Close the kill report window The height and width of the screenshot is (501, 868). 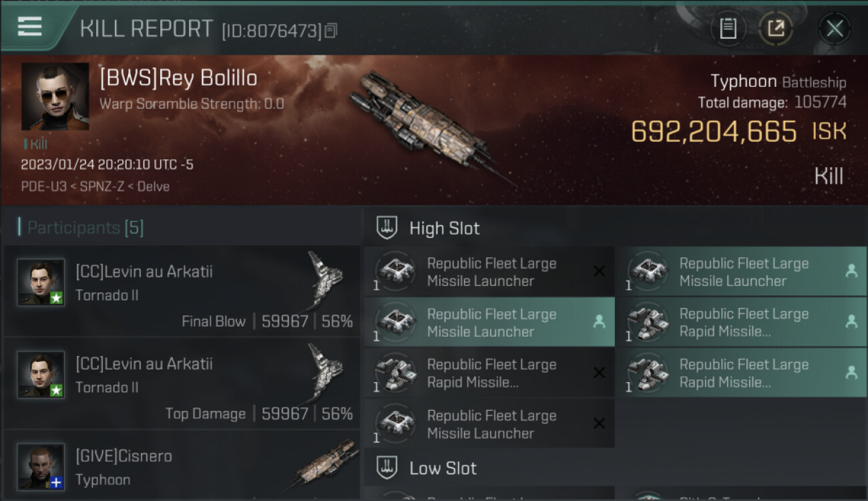[834, 28]
